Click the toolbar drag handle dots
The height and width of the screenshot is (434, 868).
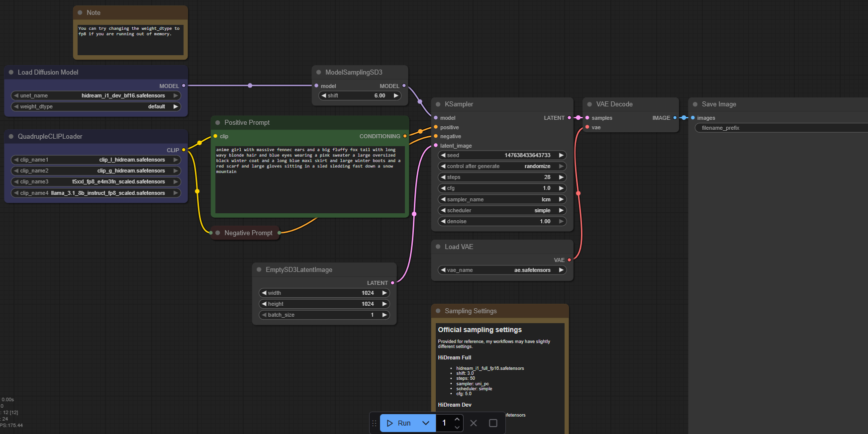pos(375,423)
